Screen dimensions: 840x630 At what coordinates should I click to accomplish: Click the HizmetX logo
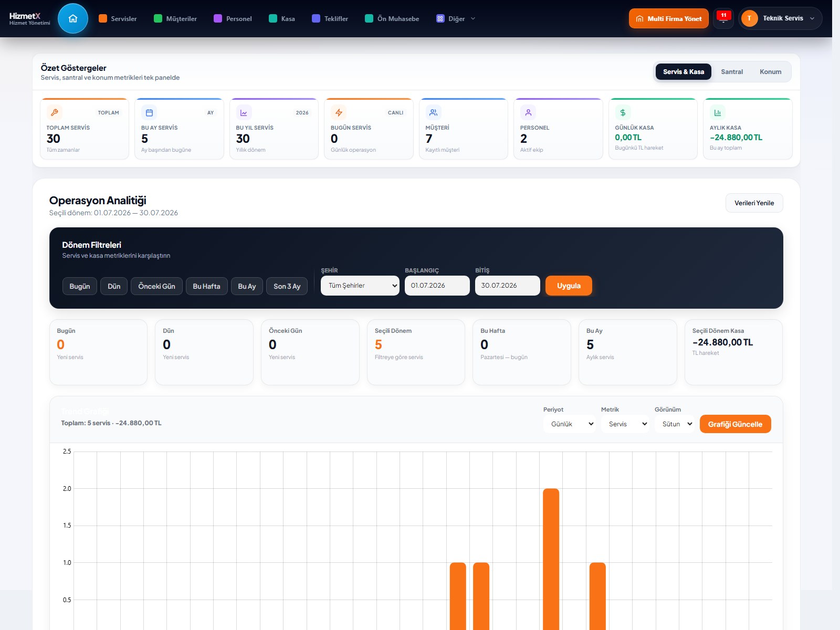tap(29, 18)
